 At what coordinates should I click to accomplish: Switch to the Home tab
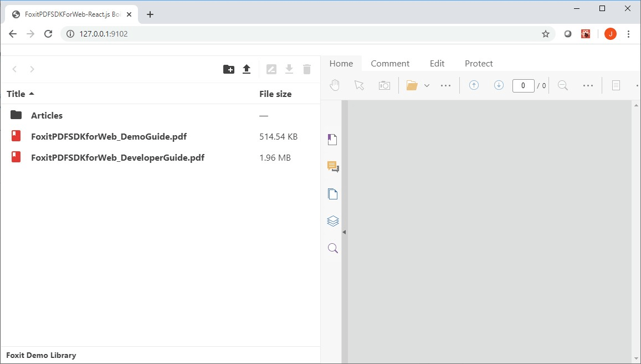pos(341,63)
